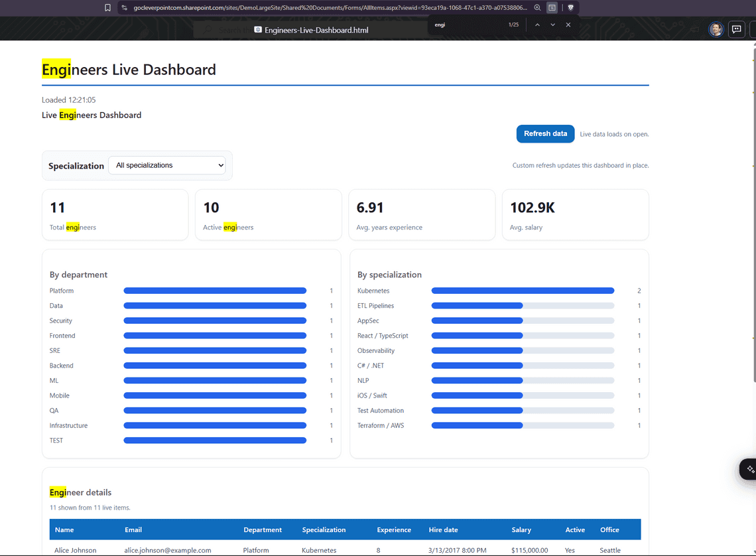756x556 pixels.
Task: Click alice.johnson@example.com email cell
Action: click(167, 550)
